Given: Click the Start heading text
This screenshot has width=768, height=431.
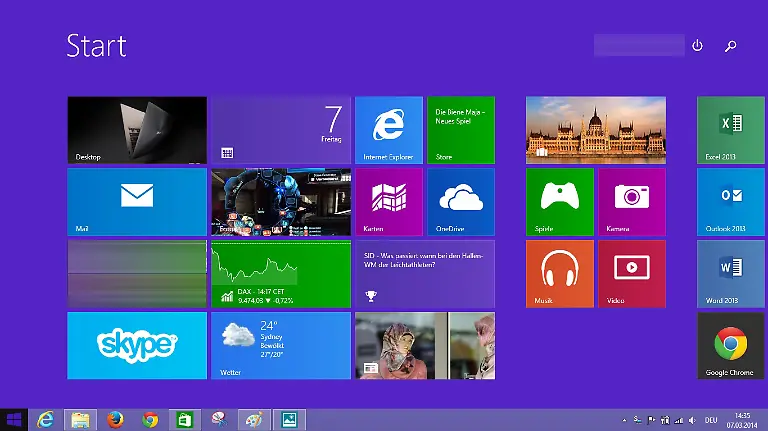Looking at the screenshot, I should tap(96, 46).
